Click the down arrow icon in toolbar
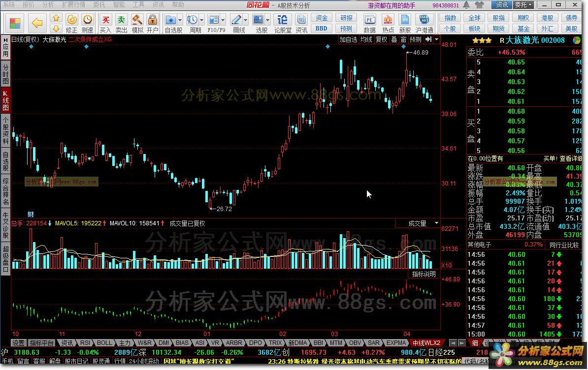The width and height of the screenshot is (588, 370). pos(56,29)
